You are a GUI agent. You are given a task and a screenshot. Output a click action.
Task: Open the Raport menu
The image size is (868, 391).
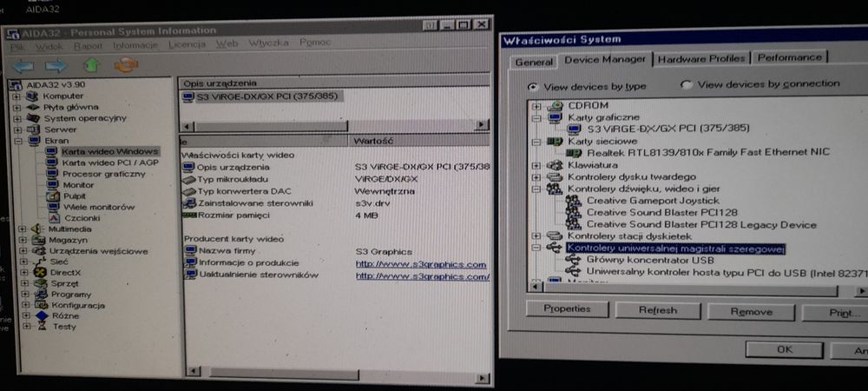(x=88, y=46)
